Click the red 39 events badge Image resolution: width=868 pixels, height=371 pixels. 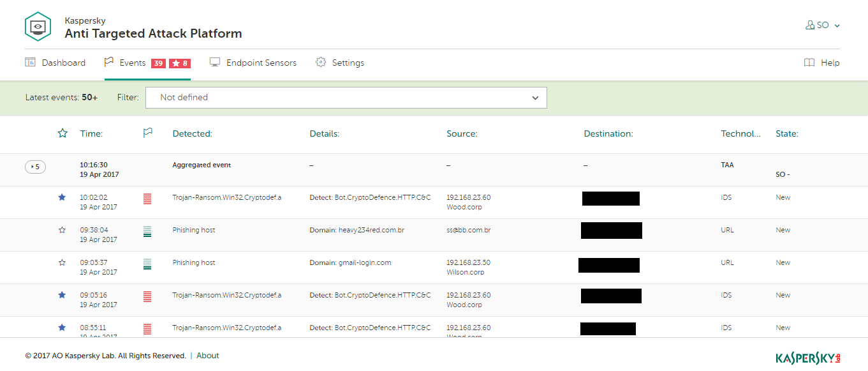[158, 63]
